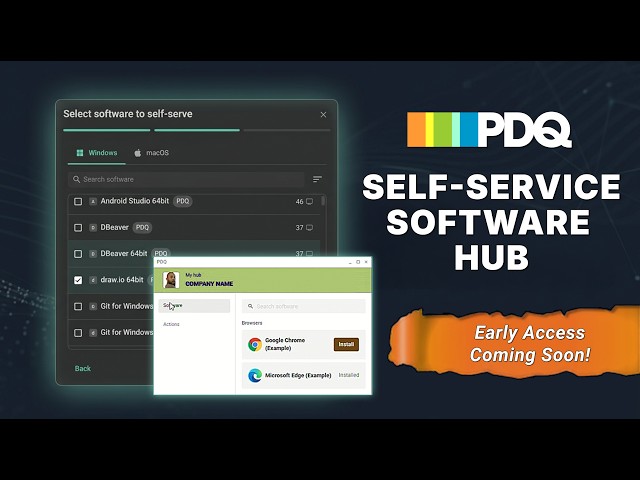This screenshot has width=640, height=480.
Task: Click the Google Chrome icon
Action: 255,344
